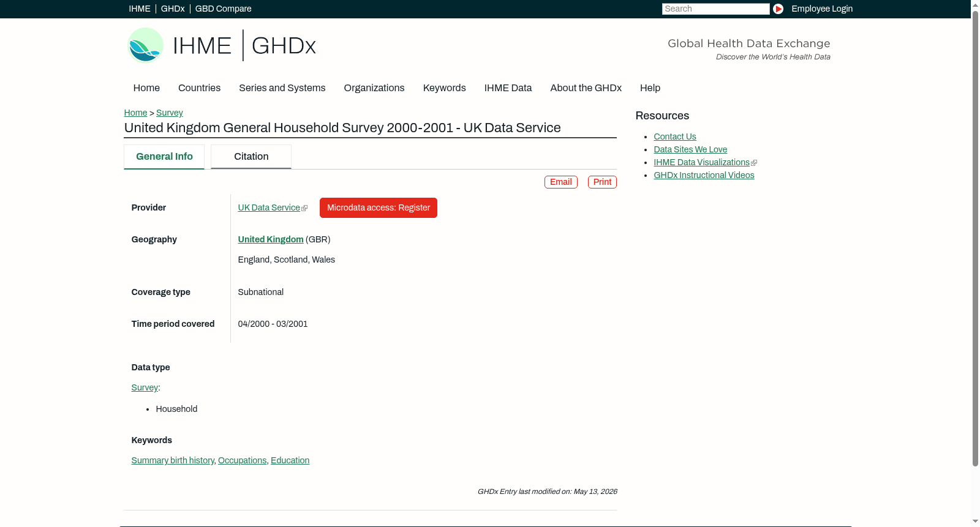The width and height of the screenshot is (980, 527).
Task: Click the 04/2000 - 03/2001 time period
Action: 273,324
